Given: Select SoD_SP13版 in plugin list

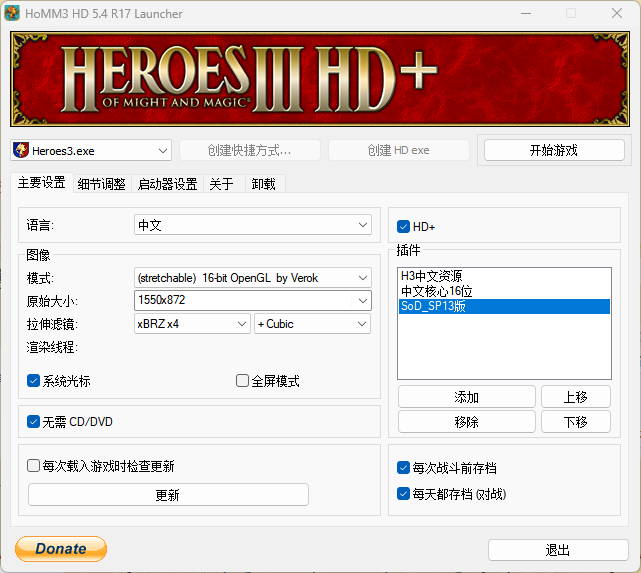Looking at the screenshot, I should coord(504,306).
